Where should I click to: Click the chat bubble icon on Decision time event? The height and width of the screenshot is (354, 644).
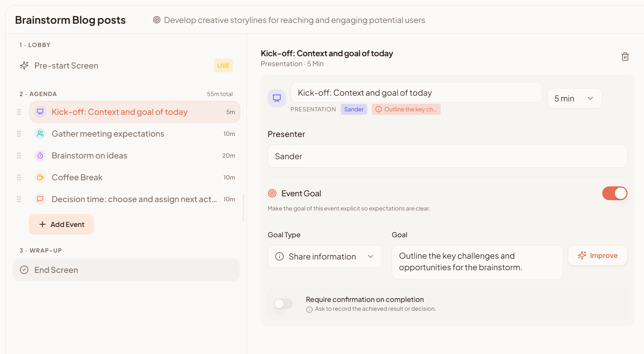pyautogui.click(x=40, y=199)
